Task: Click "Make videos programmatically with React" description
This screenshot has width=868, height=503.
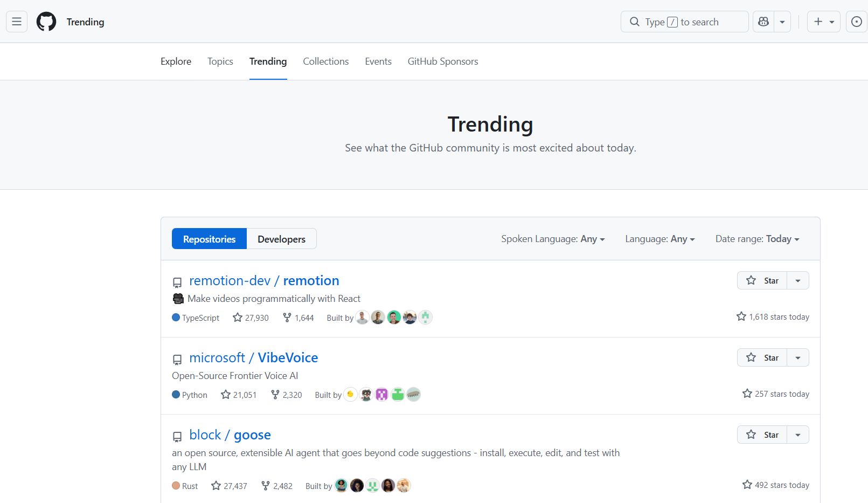Action: pos(274,299)
